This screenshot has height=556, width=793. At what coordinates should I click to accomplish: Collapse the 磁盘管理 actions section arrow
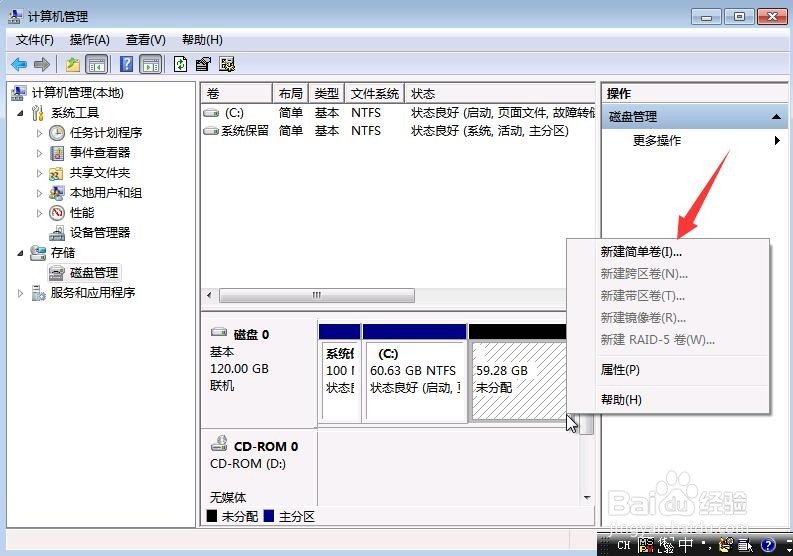click(x=776, y=117)
